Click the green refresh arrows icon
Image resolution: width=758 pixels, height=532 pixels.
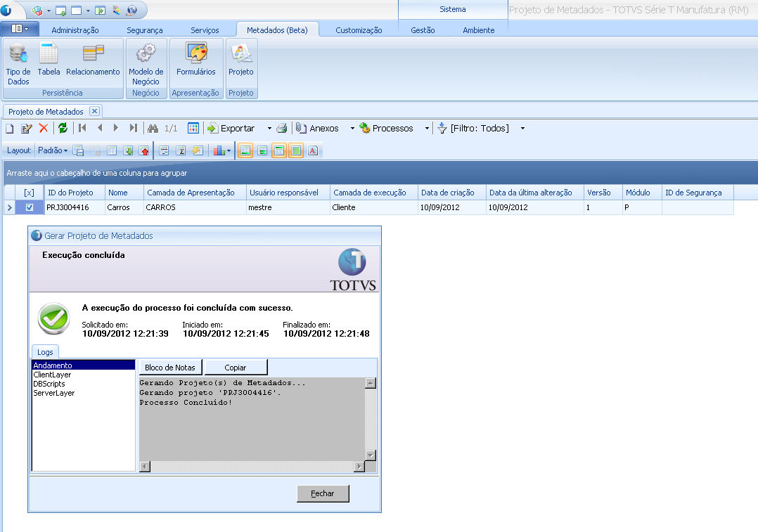pos(63,128)
